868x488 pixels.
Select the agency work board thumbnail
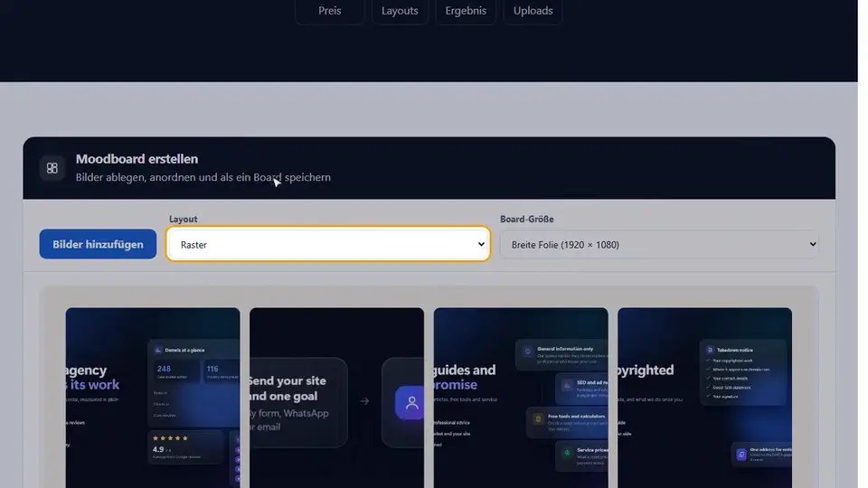[x=153, y=398]
